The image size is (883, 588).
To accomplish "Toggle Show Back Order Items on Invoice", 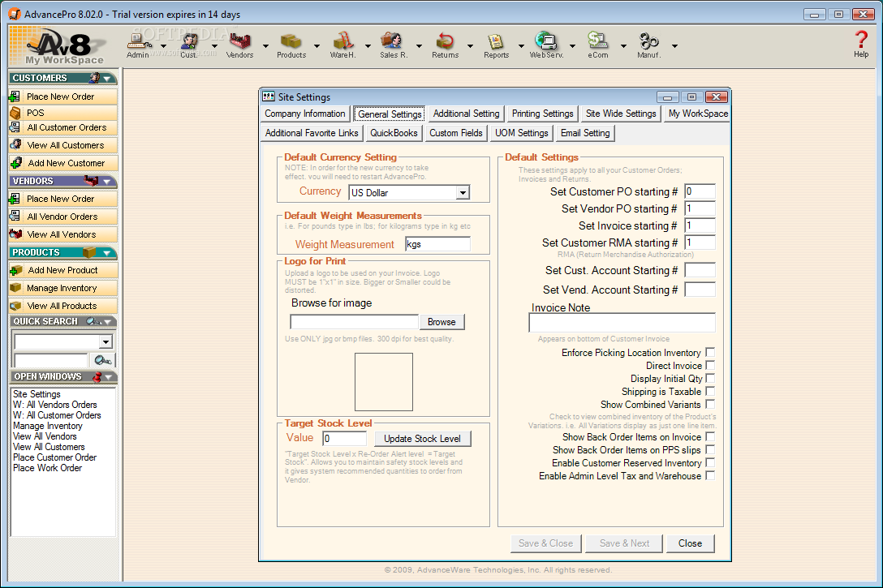I will pyautogui.click(x=710, y=436).
